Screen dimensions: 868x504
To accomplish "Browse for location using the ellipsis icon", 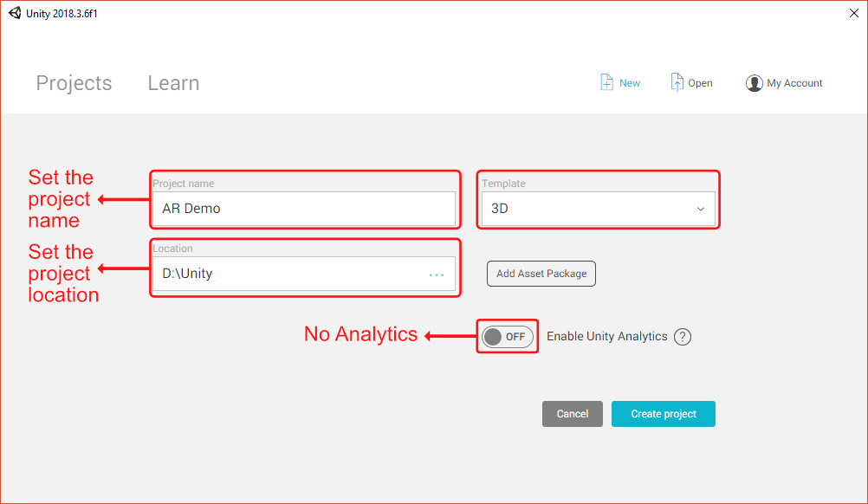I will click(x=437, y=275).
